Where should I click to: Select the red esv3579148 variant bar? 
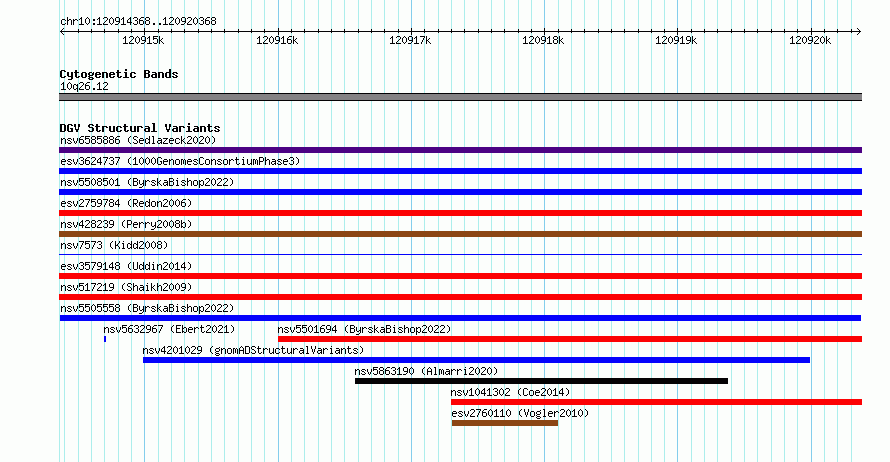click(460, 276)
